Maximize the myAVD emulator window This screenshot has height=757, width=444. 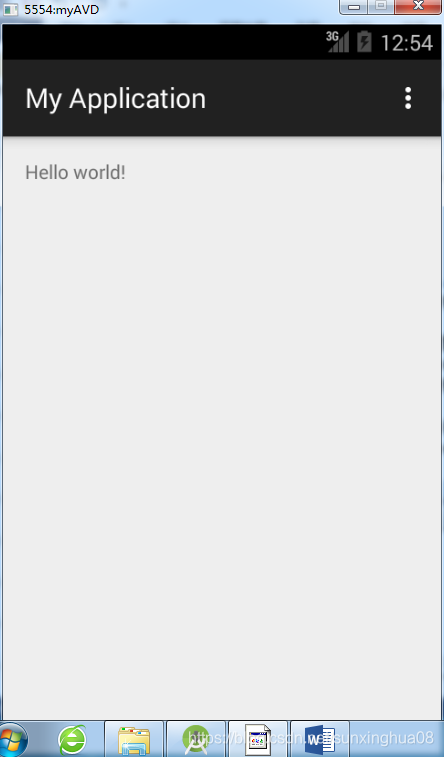coord(381,7)
